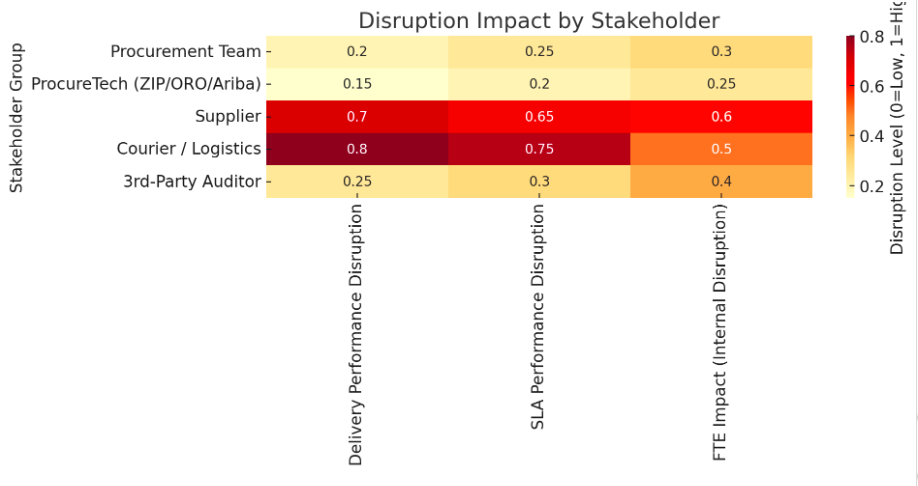Image resolution: width=918 pixels, height=486 pixels.
Task: Click the FTE Impact (Internal Disruption) column label
Action: point(721,332)
